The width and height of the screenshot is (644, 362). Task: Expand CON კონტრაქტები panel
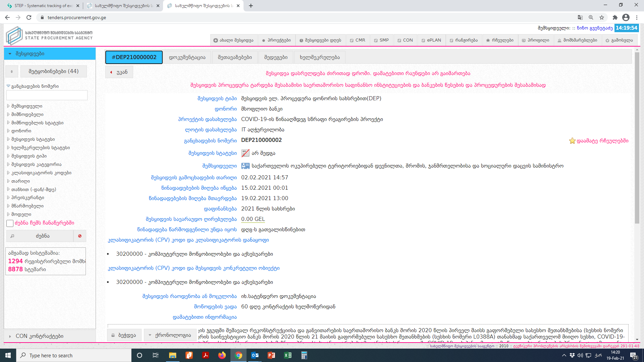point(39,336)
